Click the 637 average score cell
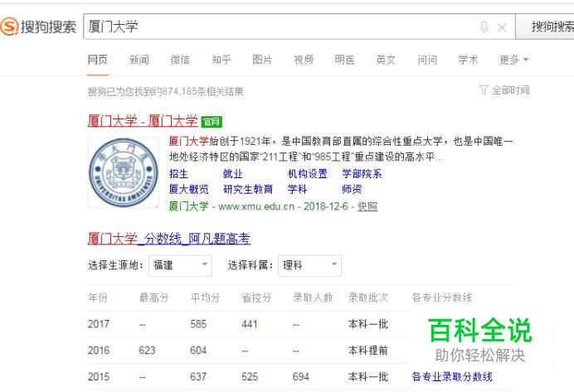 point(198,376)
